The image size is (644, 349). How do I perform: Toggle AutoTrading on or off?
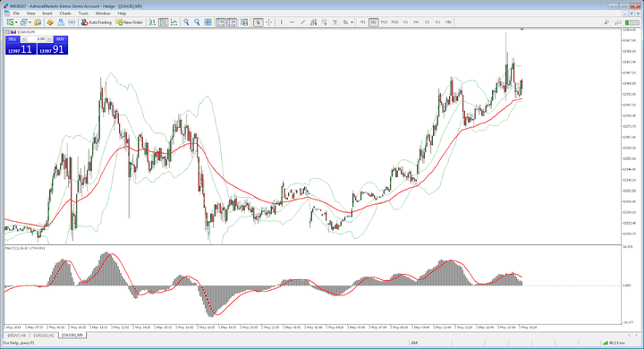pos(96,22)
